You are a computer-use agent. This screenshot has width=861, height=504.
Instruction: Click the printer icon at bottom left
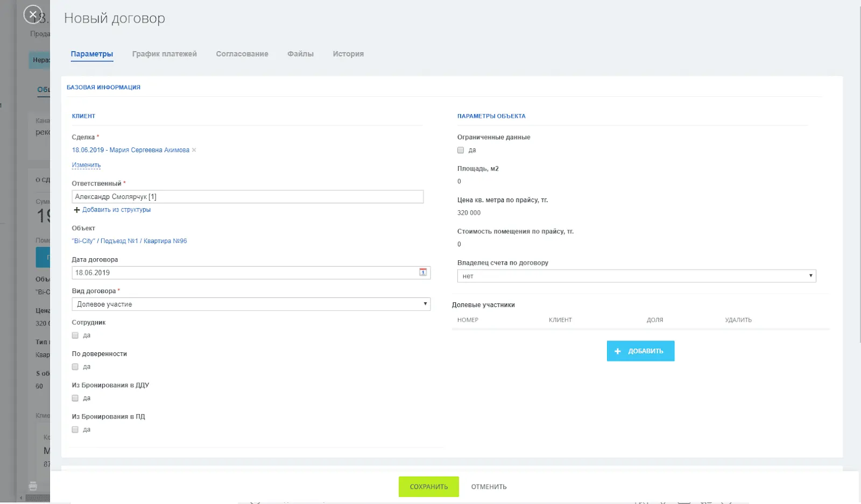[x=33, y=486]
